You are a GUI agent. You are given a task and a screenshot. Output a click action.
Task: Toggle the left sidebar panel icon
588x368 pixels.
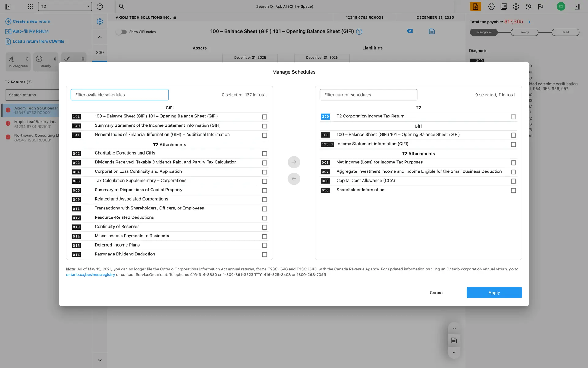tap(8, 6)
